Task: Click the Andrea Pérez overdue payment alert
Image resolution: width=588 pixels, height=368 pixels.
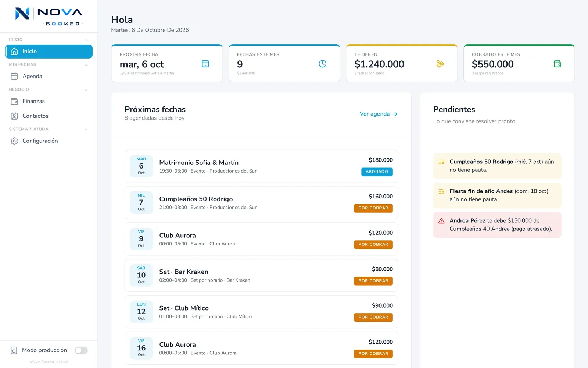Action: 497,225
